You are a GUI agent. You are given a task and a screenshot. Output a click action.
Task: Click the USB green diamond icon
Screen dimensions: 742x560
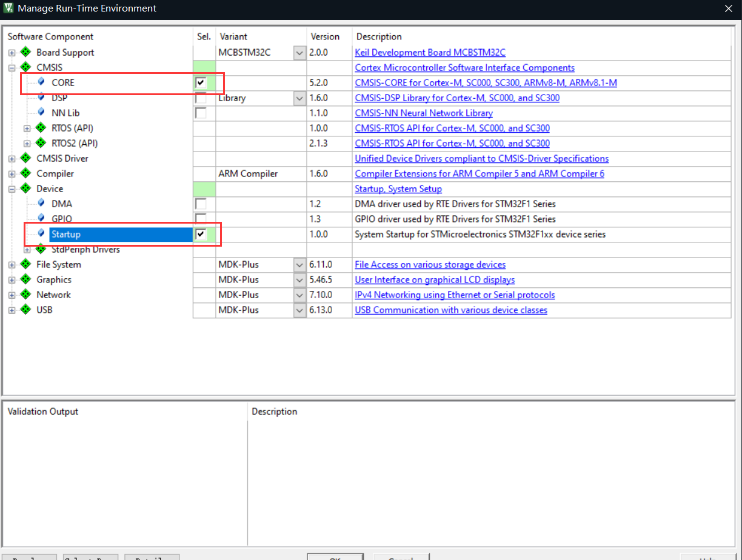pyautogui.click(x=25, y=310)
